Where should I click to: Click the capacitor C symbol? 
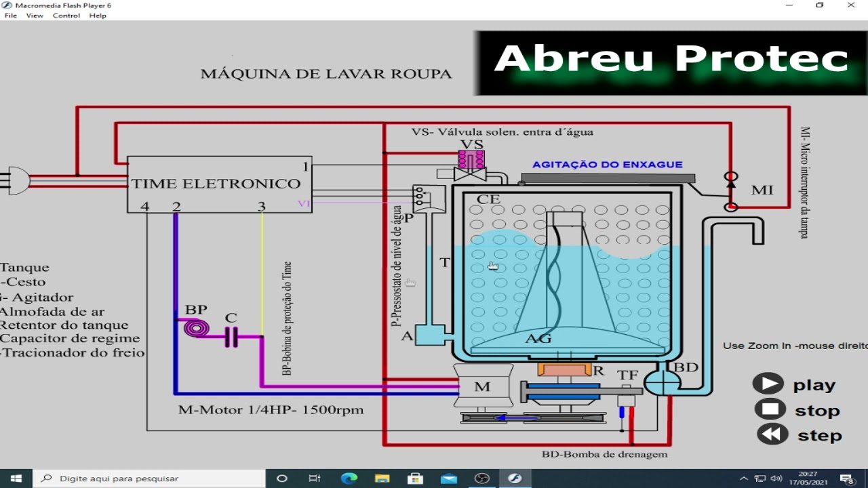(231, 336)
